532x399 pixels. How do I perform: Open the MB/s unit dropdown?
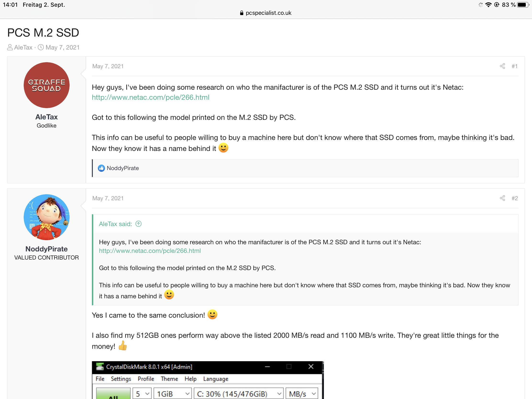pos(302,394)
